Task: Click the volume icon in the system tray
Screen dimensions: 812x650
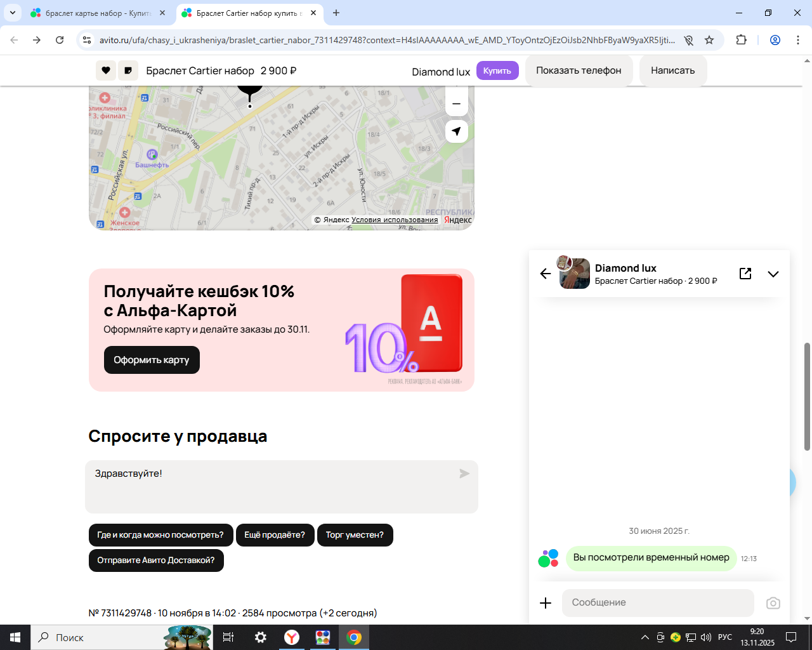Action: tap(706, 637)
